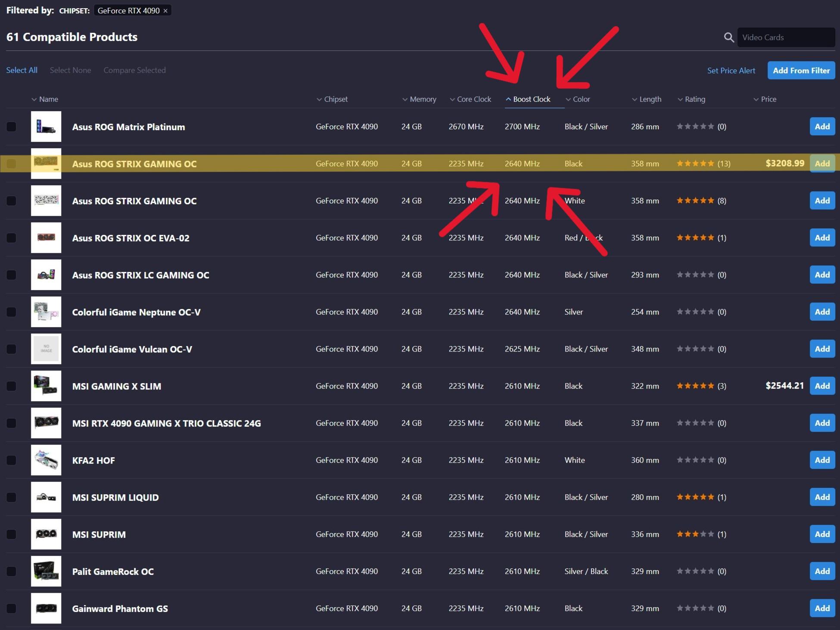Check the Asus ROG Matrix Platinum checkbox
The width and height of the screenshot is (840, 630).
click(12, 127)
